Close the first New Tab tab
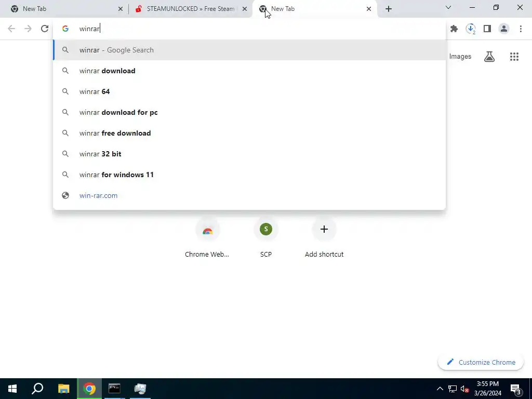Image resolution: width=532 pixels, height=399 pixels. pyautogui.click(x=121, y=9)
